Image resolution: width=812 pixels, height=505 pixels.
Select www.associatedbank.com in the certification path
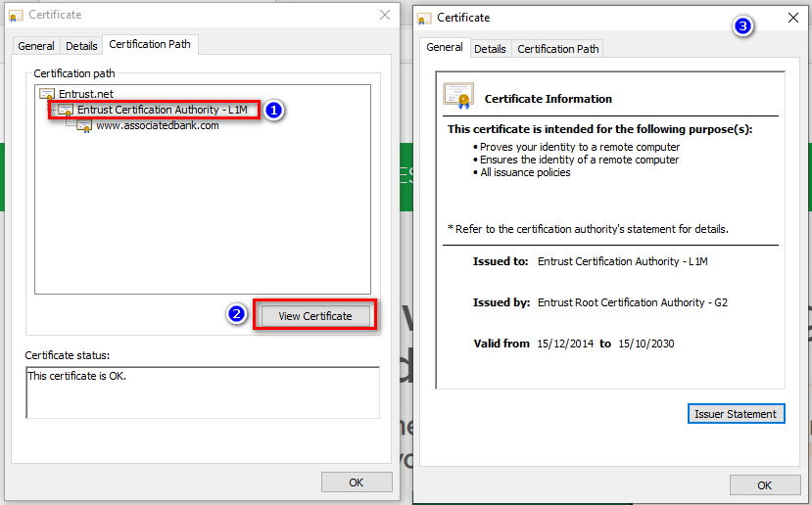[x=158, y=125]
